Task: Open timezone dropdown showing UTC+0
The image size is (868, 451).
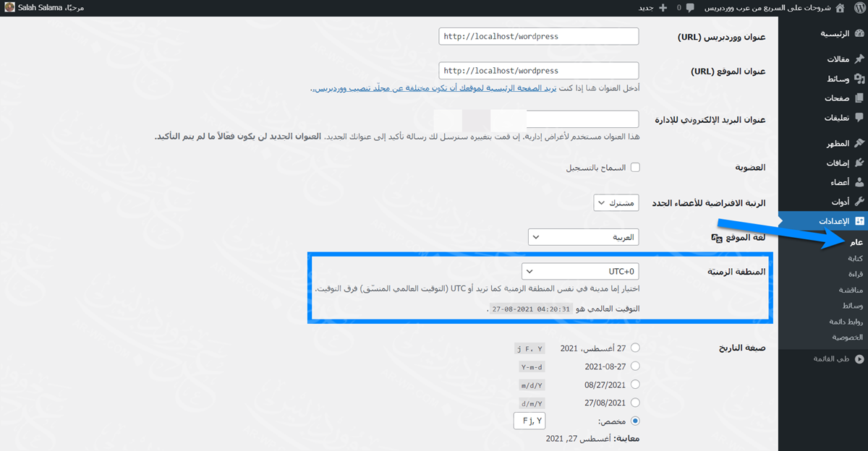Action: coord(580,271)
